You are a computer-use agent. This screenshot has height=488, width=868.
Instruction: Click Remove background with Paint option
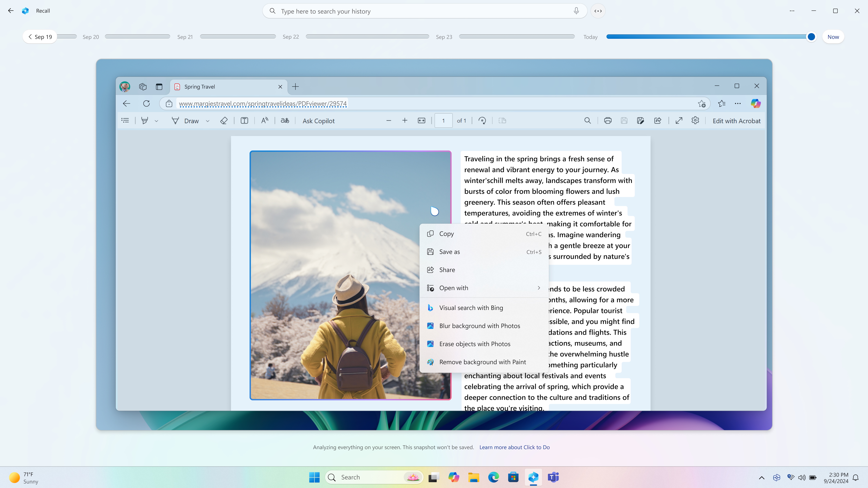(483, 362)
